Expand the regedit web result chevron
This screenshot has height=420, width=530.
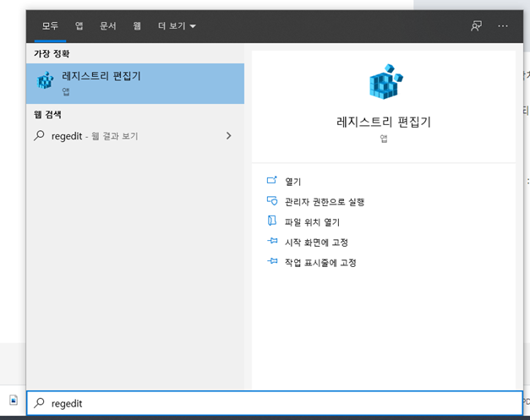[229, 136]
